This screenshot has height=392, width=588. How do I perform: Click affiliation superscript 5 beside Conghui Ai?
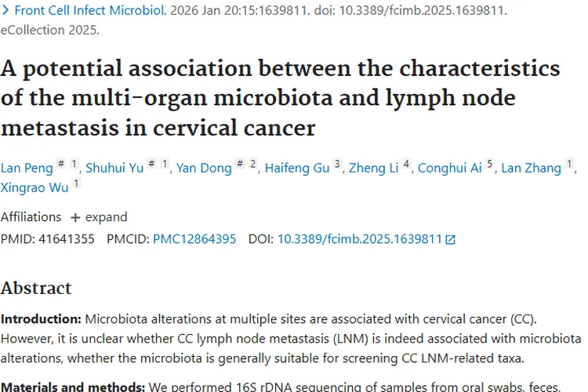point(489,164)
